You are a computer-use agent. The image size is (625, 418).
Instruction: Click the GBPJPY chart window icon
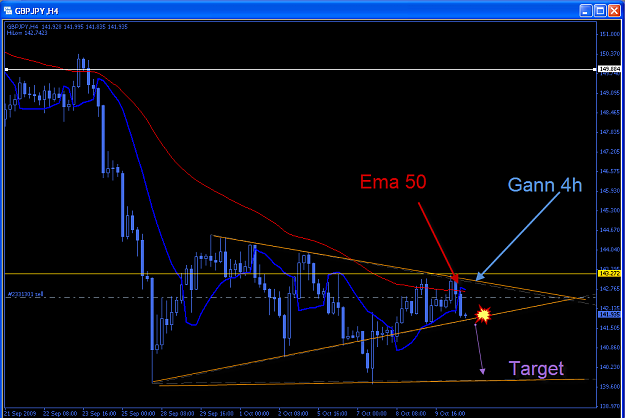(8, 10)
